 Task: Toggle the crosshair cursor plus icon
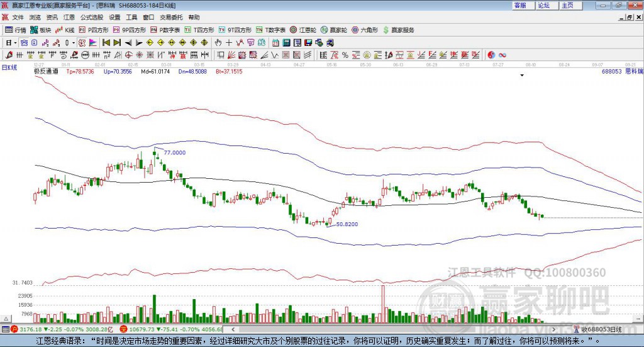pyautogui.click(x=229, y=42)
